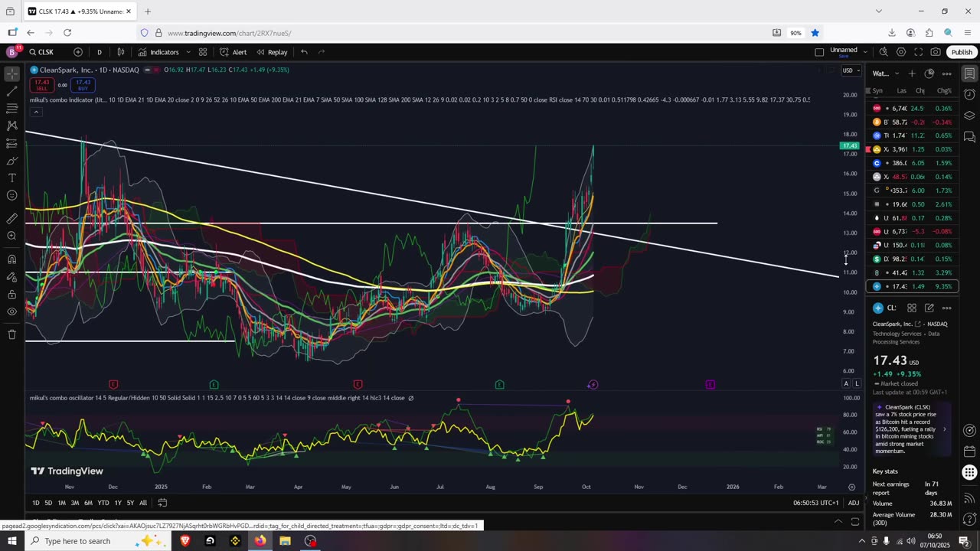This screenshot has width=980, height=551.
Task: Toggle the magnet mode drawing tool
Action: coord(12,259)
